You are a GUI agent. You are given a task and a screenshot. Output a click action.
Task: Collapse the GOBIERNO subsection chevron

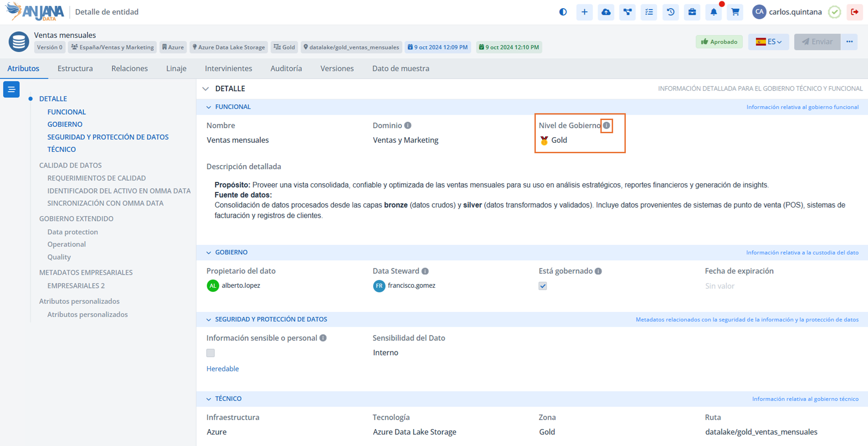coord(209,253)
